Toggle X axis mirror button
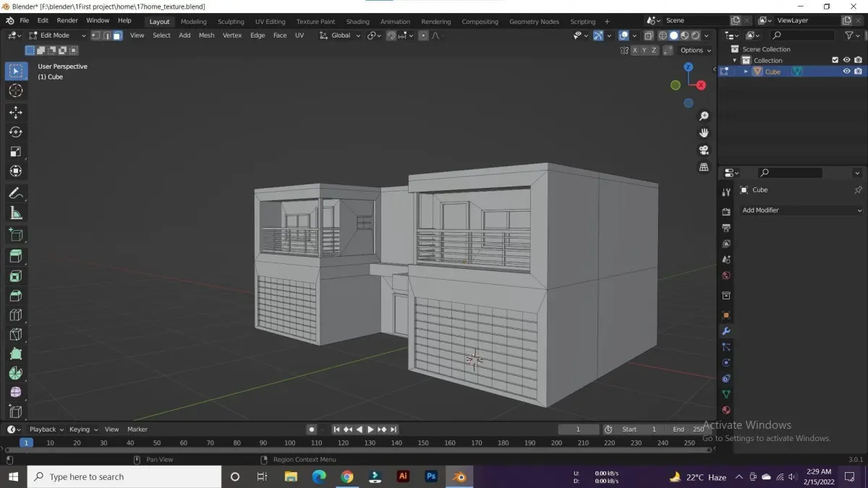Viewport: 868px width, 488px height. tap(635, 51)
